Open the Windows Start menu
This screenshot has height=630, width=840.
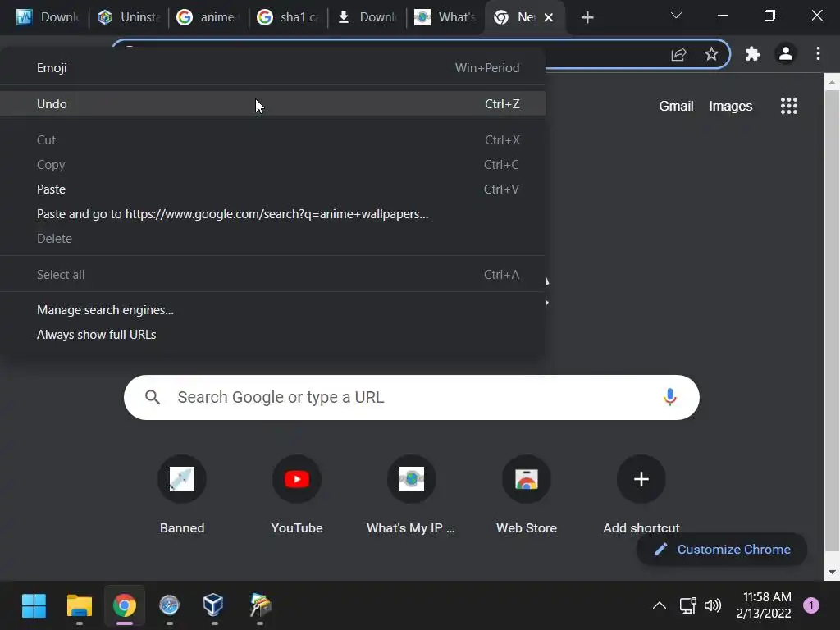pyautogui.click(x=34, y=606)
